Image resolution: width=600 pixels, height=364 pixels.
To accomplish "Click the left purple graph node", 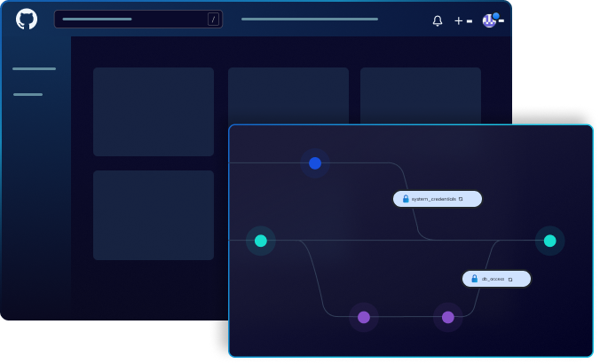I will (363, 317).
